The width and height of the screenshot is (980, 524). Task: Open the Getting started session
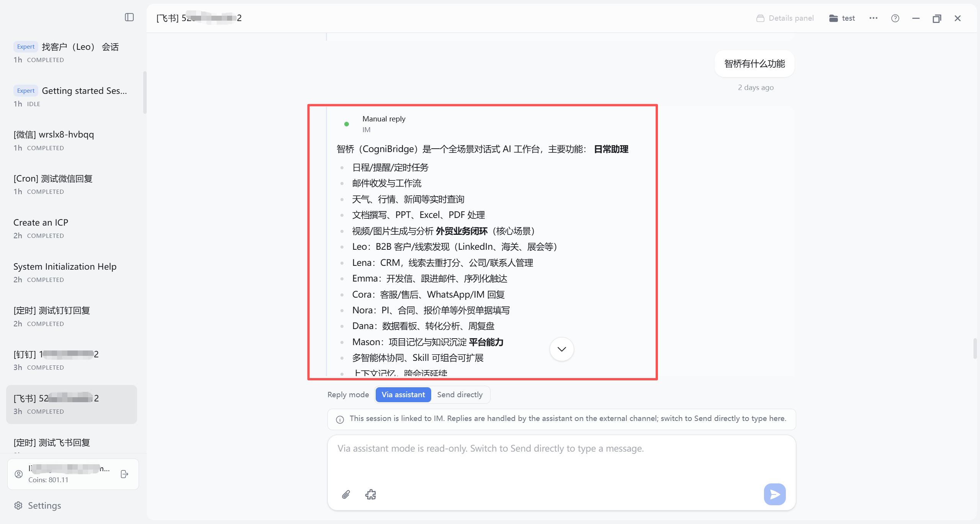(x=72, y=97)
